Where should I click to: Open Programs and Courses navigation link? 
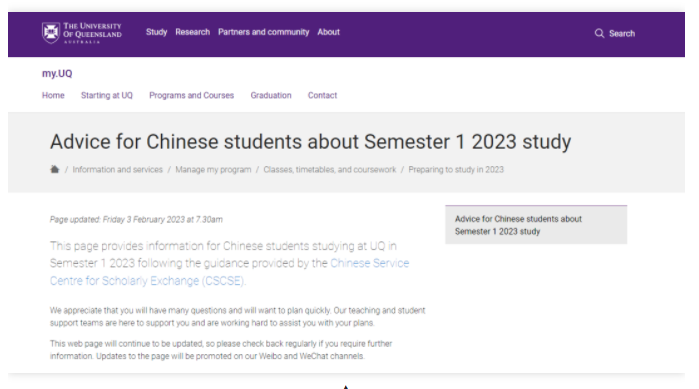point(192,95)
